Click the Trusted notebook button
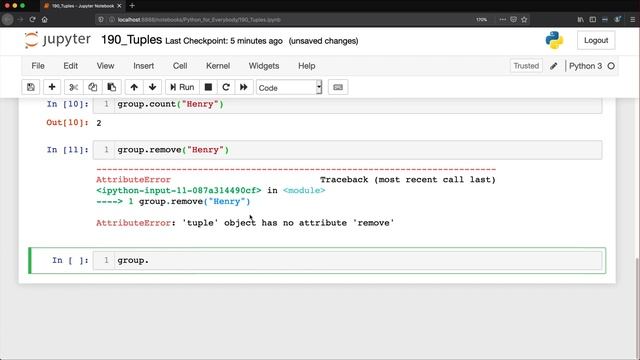Screen dimensions: 640x360 click(x=526, y=66)
